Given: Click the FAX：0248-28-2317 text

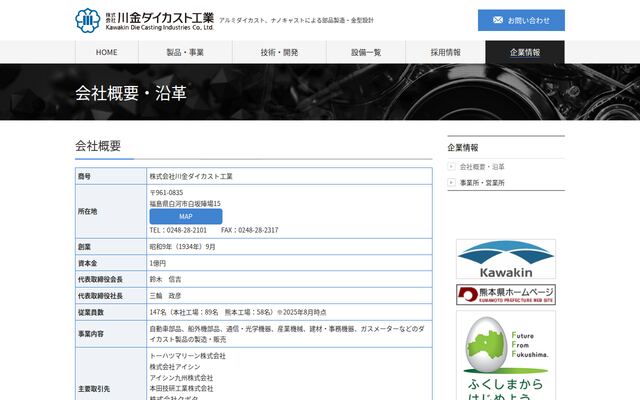Looking at the screenshot, I should click(250, 230).
